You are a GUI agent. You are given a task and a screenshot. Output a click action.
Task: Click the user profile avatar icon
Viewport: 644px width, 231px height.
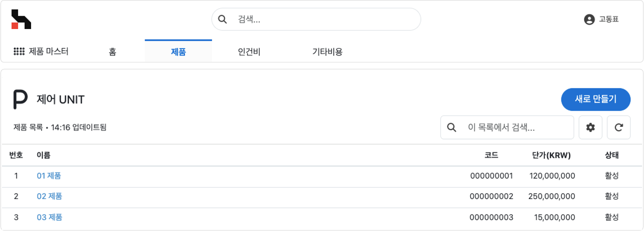(x=589, y=20)
